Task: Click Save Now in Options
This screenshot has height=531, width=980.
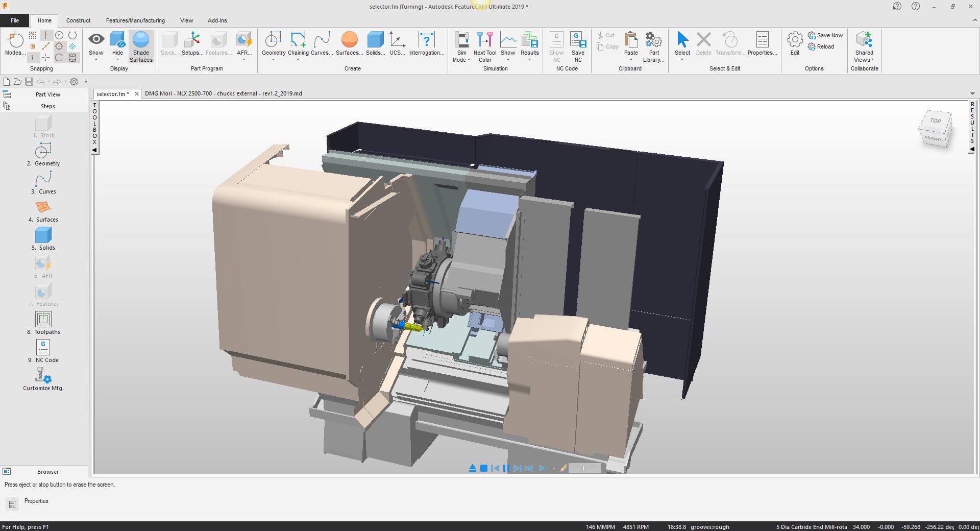Action: pyautogui.click(x=825, y=35)
